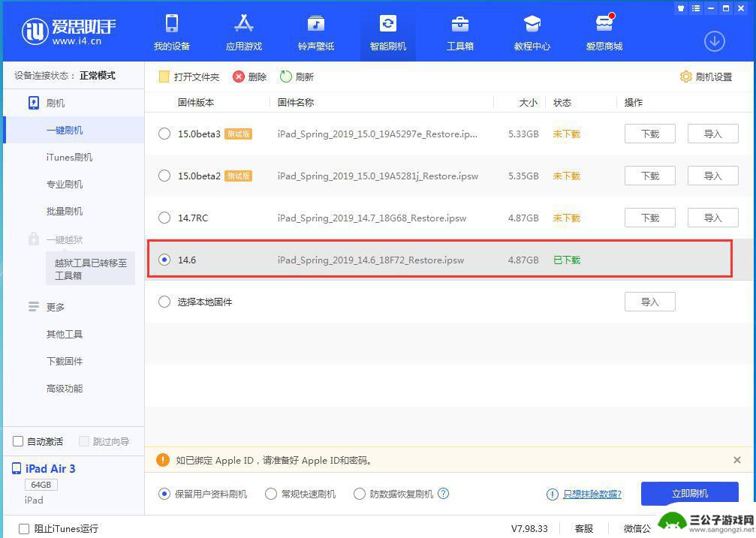The image size is (756, 538).
Task: Click the 大小 column header
Action: click(529, 102)
